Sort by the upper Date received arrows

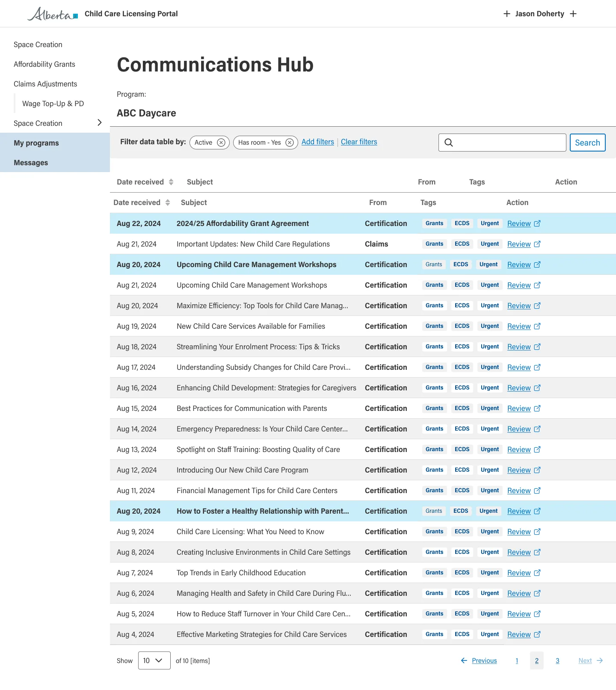(171, 182)
